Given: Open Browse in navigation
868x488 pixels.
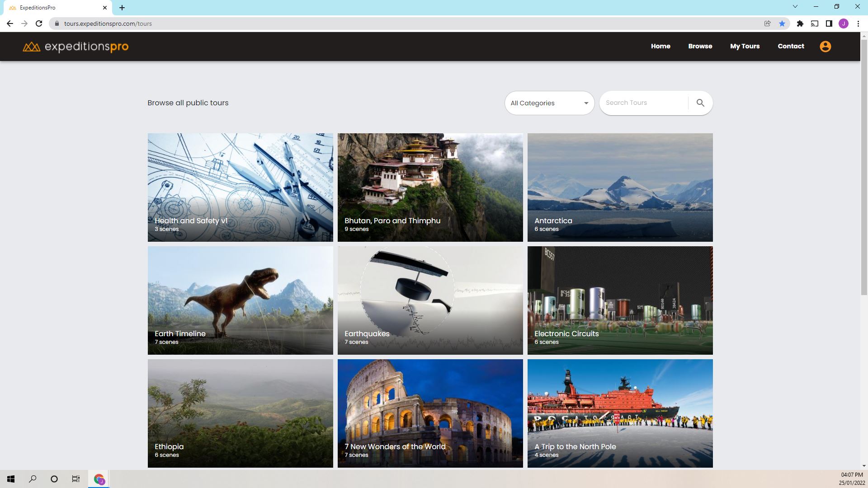Looking at the screenshot, I should coord(700,46).
